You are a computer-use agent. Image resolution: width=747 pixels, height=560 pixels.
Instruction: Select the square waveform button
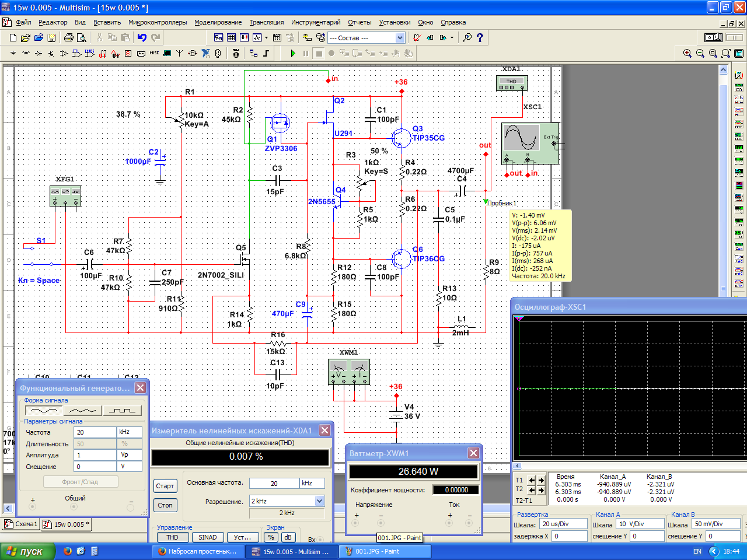point(122,411)
